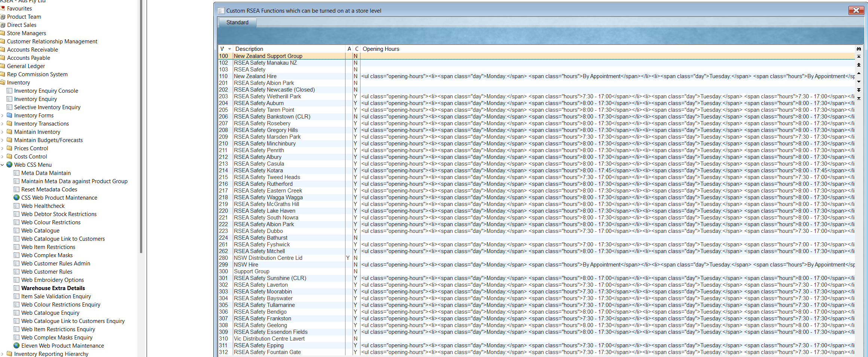Click the page-up double arrow button

tap(859, 65)
